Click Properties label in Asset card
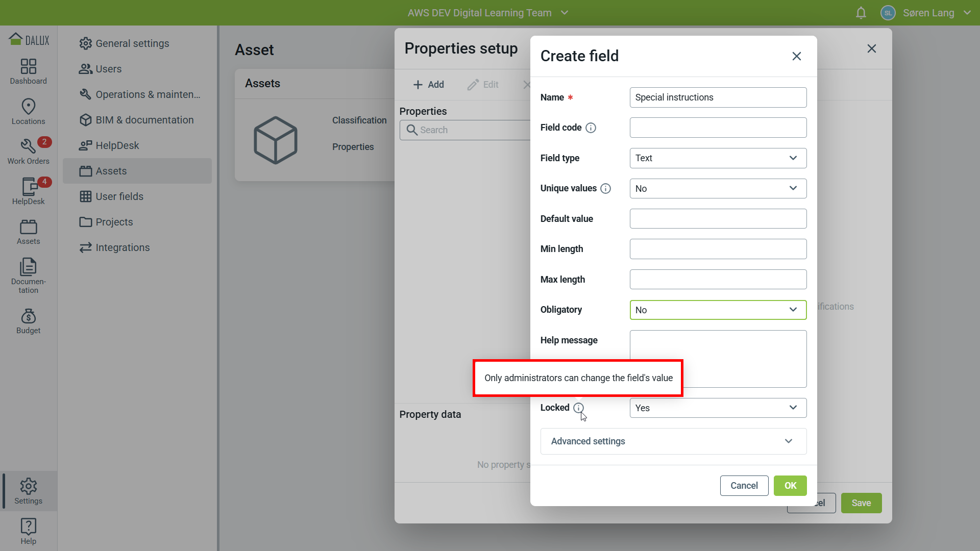Image resolution: width=980 pixels, height=551 pixels. click(353, 147)
